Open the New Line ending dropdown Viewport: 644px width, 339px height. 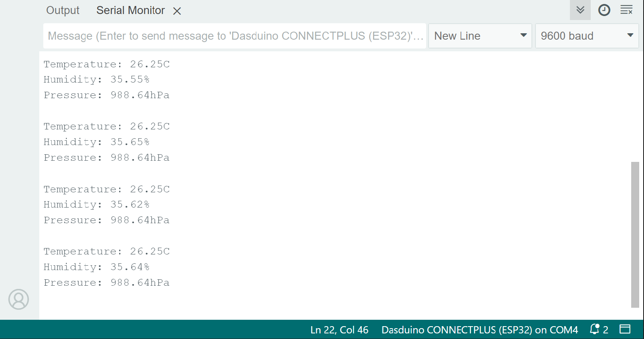pyautogui.click(x=480, y=36)
